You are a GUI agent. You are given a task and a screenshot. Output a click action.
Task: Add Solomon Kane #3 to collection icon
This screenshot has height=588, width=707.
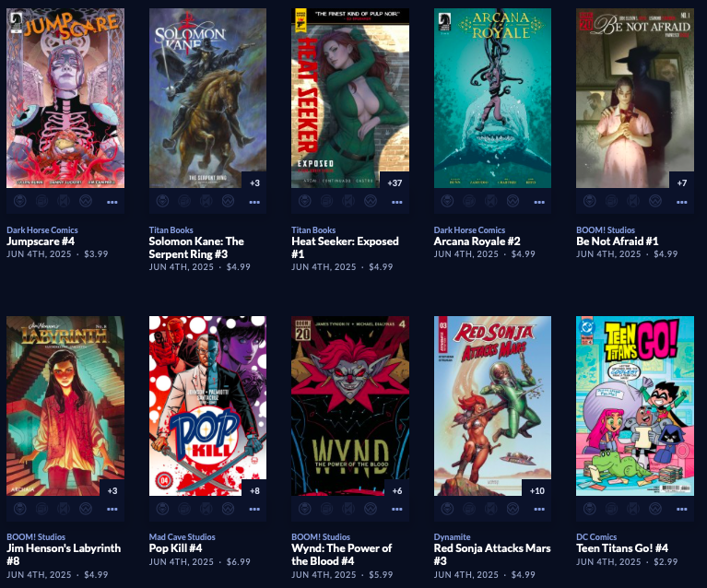(184, 201)
